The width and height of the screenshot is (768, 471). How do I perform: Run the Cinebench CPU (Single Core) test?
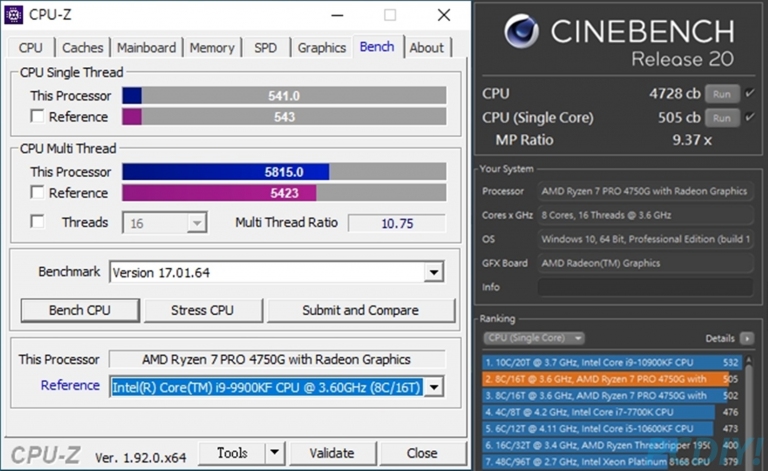[722, 118]
